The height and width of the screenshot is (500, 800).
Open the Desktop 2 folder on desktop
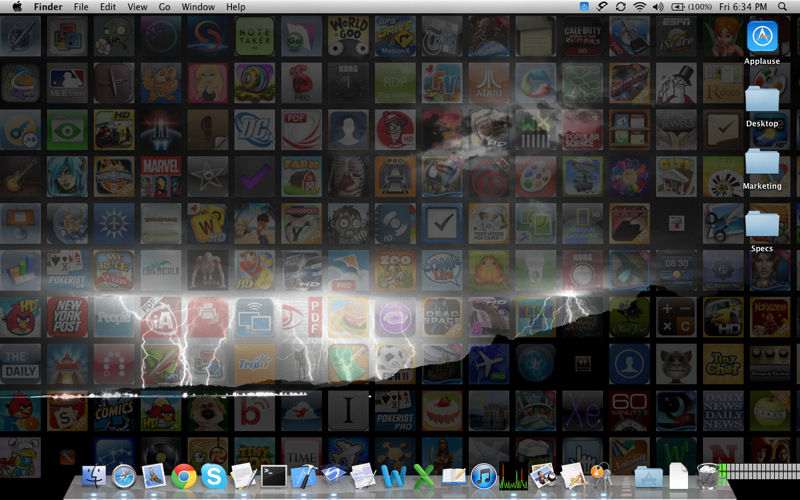pyautogui.click(x=762, y=100)
